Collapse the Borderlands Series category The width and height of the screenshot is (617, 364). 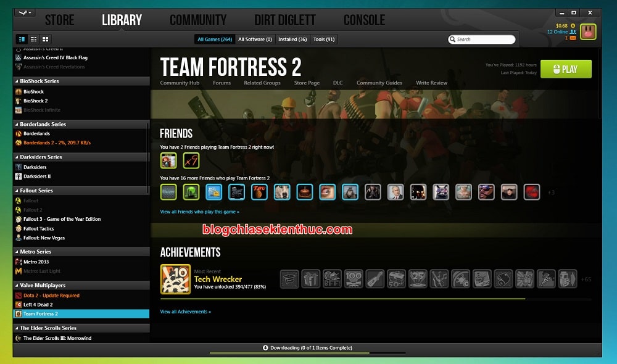[17, 125]
